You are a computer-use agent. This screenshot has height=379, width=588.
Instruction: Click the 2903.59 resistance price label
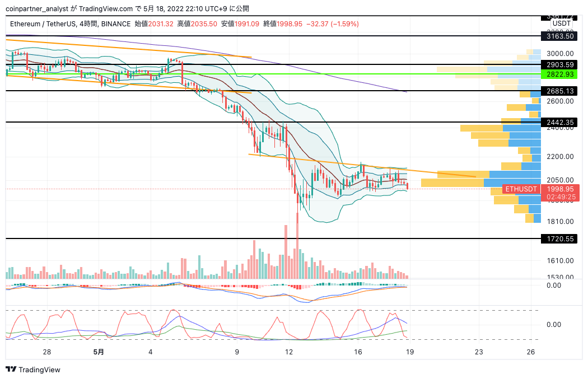(562, 65)
